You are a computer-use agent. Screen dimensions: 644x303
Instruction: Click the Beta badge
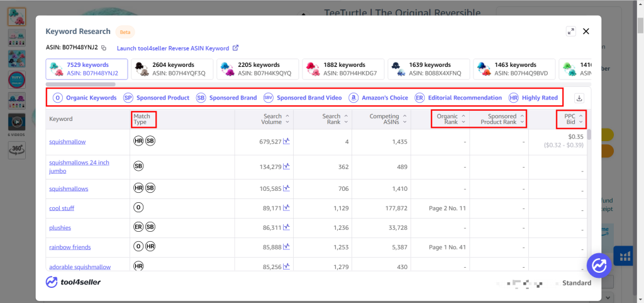click(125, 31)
